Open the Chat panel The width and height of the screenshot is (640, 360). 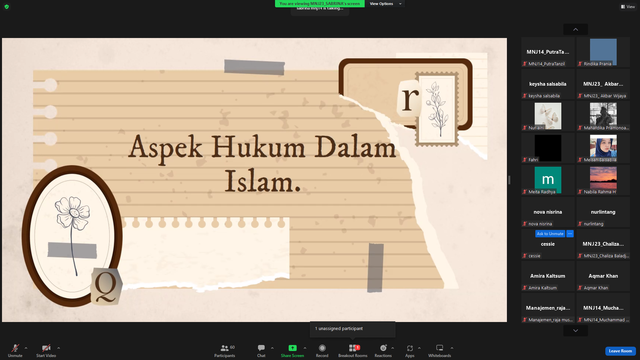point(261,350)
